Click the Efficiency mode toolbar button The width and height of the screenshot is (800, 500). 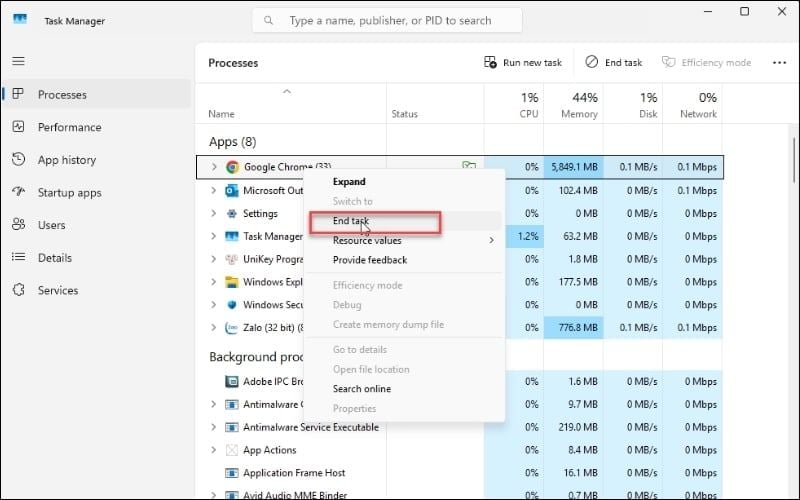pyautogui.click(x=707, y=62)
